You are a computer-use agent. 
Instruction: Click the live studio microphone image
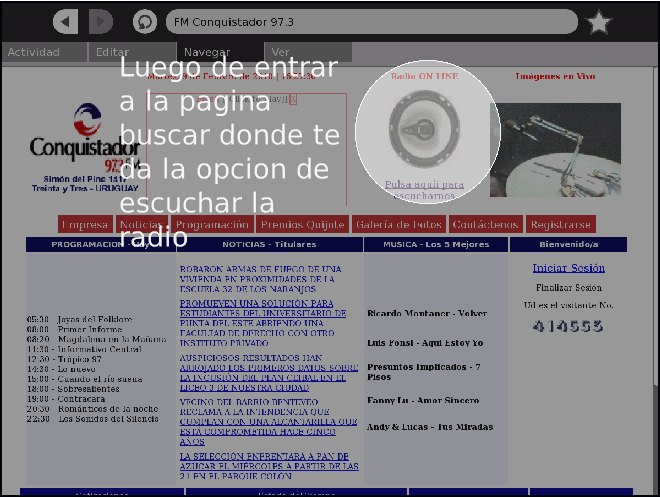pos(555,150)
